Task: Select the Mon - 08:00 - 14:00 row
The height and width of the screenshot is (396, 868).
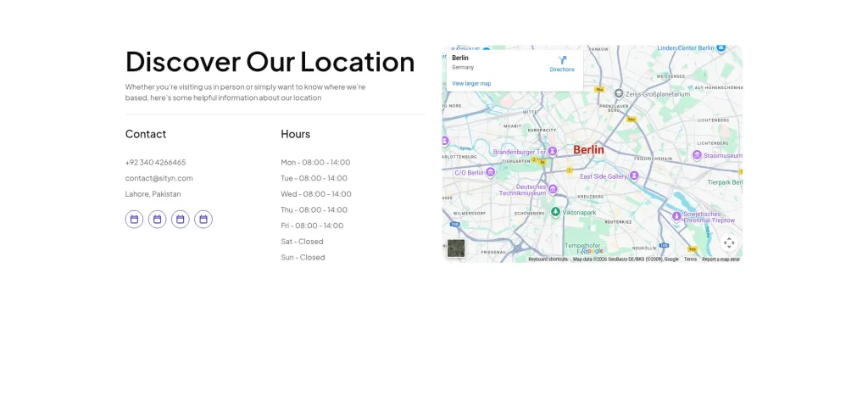Action: click(x=315, y=162)
